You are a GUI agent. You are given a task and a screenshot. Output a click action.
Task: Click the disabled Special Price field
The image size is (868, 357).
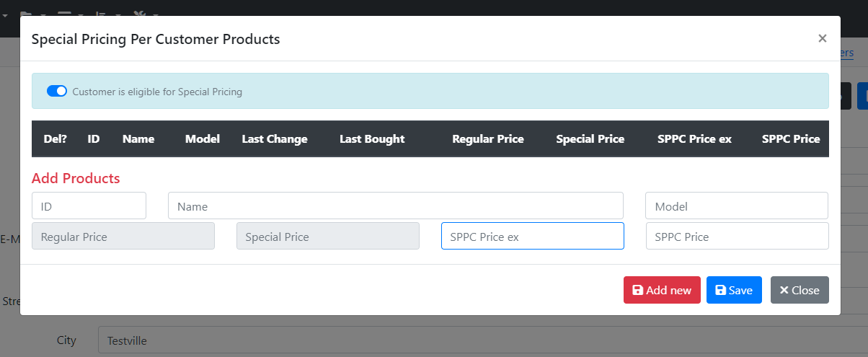pos(328,236)
